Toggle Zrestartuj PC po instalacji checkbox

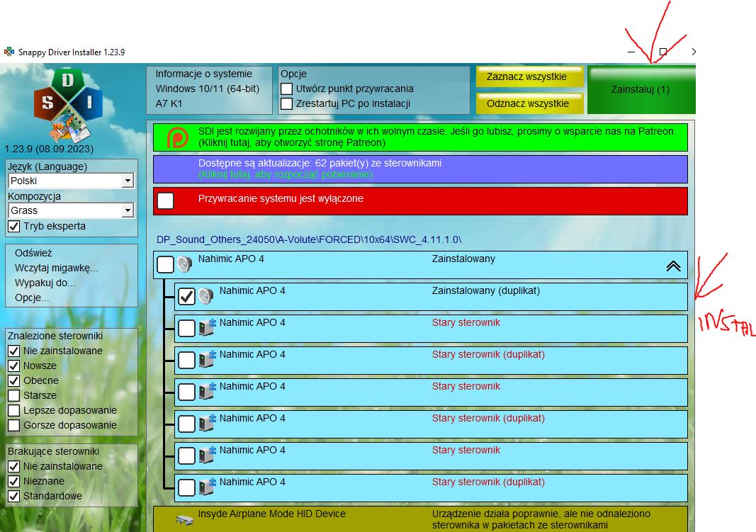287,104
